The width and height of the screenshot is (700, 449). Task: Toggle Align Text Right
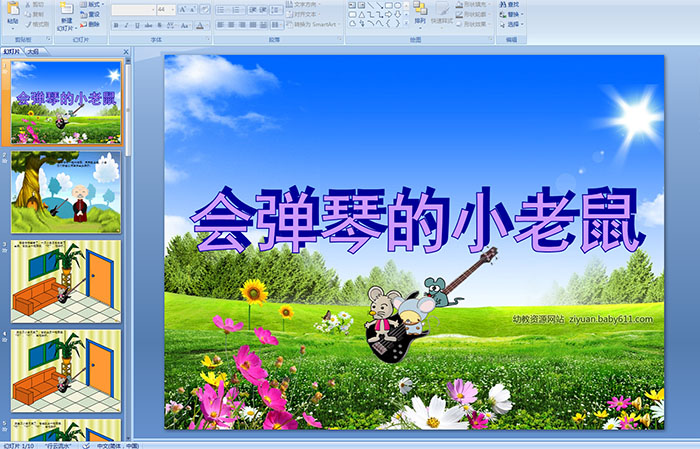242,25
